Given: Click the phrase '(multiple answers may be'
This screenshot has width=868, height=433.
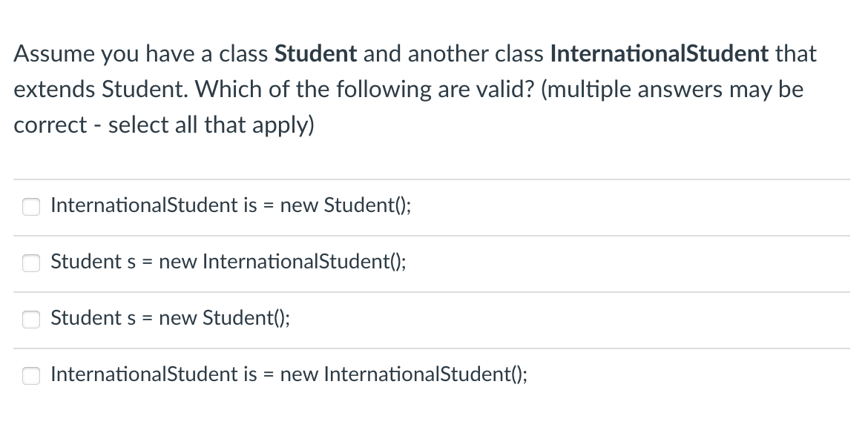Looking at the screenshot, I should point(672,90).
